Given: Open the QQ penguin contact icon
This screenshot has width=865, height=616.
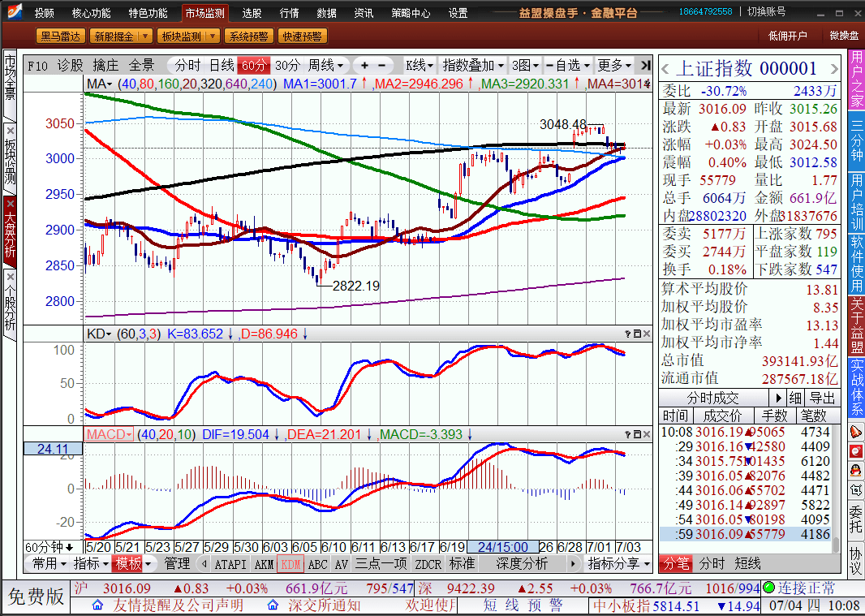Looking at the screenshot, I should tap(856, 470).
